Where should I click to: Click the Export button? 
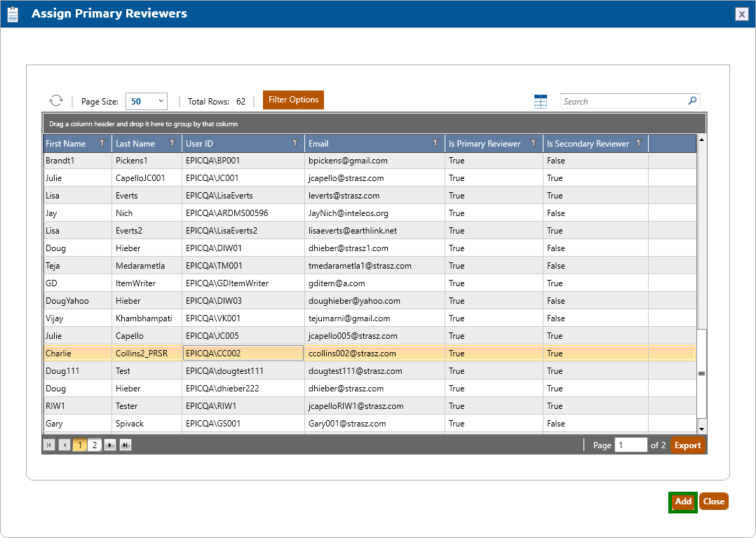(x=687, y=445)
